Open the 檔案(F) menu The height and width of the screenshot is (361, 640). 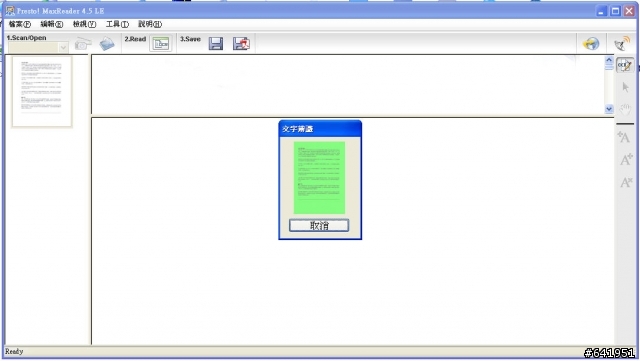click(20, 24)
